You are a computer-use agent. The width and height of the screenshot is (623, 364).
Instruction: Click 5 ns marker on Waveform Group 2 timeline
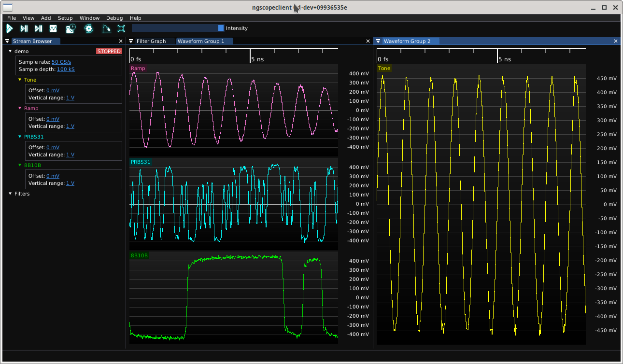point(505,59)
